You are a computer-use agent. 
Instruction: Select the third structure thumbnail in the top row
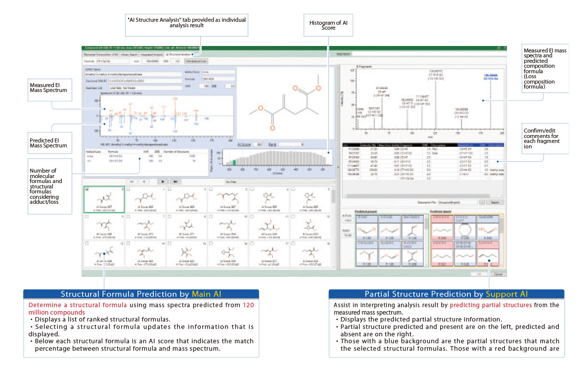coord(187,199)
